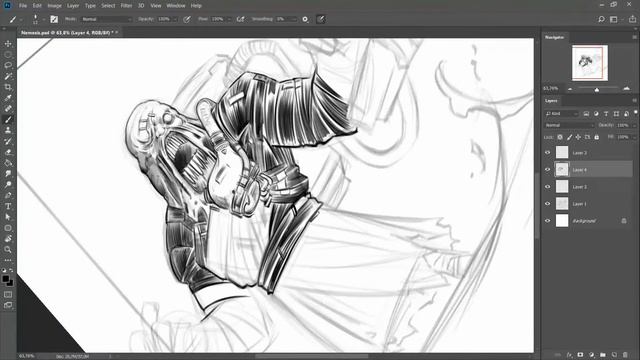Enable airbrush-style build-up

[240, 19]
